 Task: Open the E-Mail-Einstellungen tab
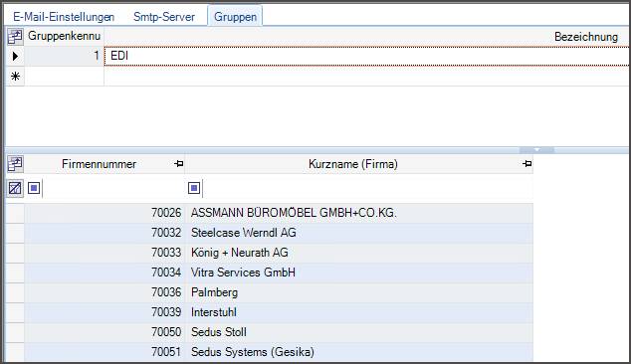pos(64,17)
